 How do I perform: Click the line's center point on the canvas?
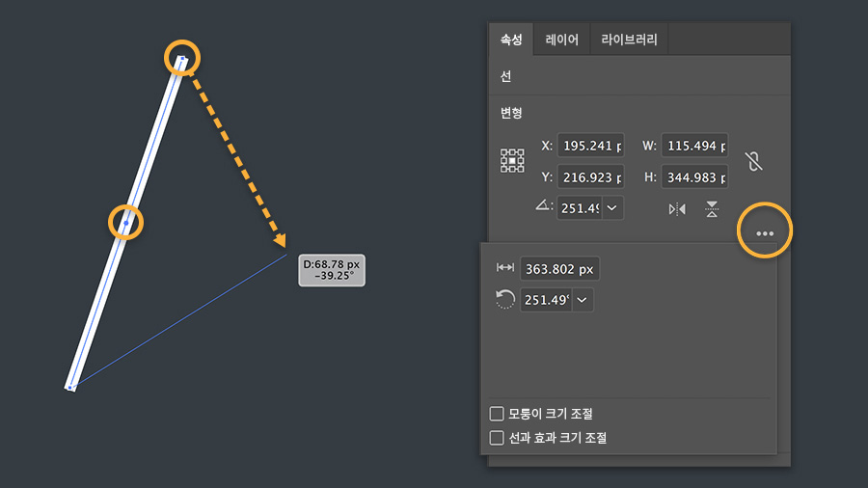[x=125, y=223]
